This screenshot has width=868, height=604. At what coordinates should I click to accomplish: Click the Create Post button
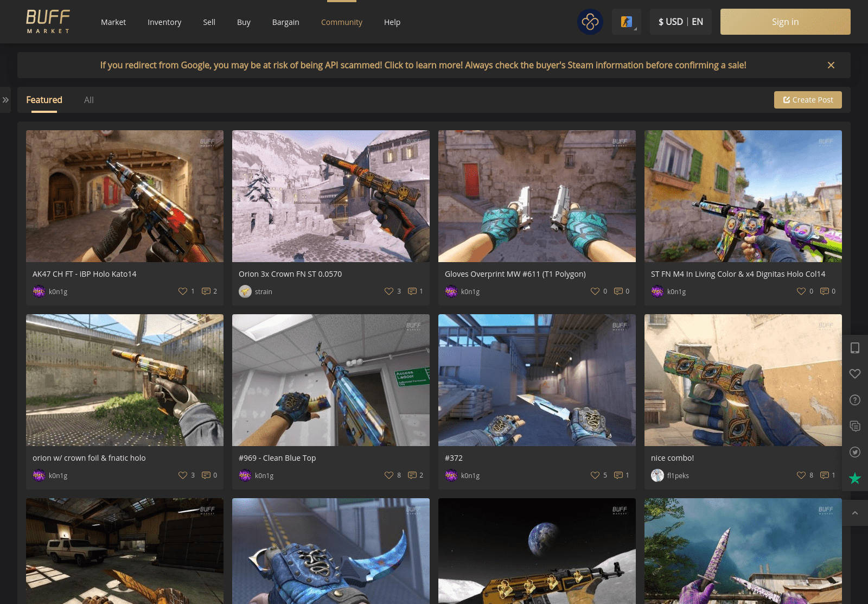[808, 100]
